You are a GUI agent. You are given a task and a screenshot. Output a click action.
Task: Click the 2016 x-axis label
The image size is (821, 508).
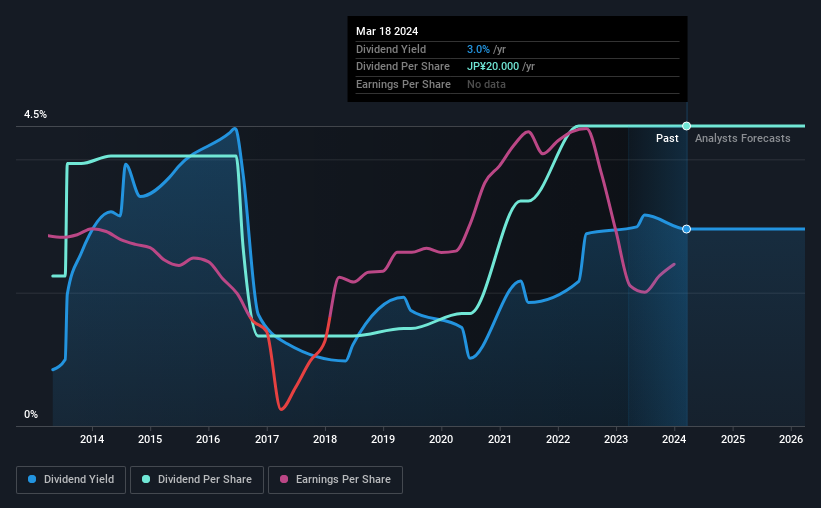pos(208,439)
